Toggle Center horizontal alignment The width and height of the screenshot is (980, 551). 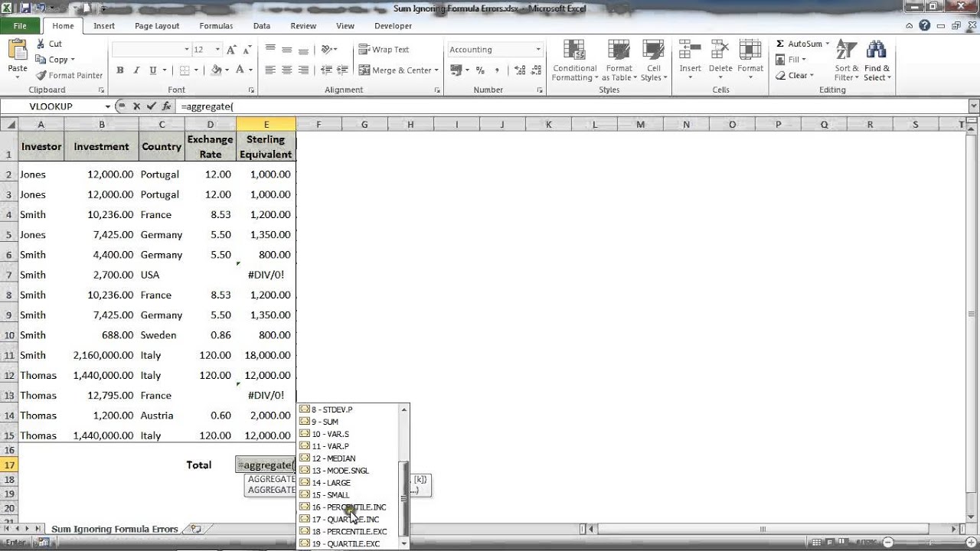pos(287,70)
